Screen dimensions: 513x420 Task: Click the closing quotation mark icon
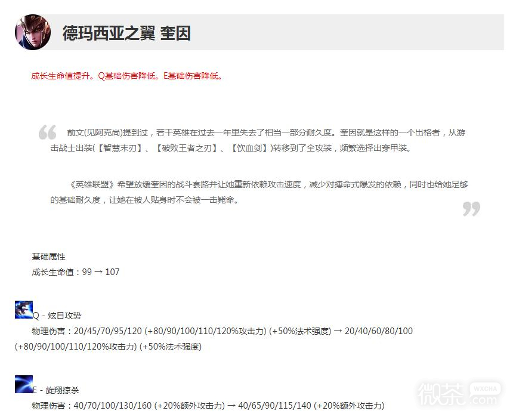[x=471, y=209]
